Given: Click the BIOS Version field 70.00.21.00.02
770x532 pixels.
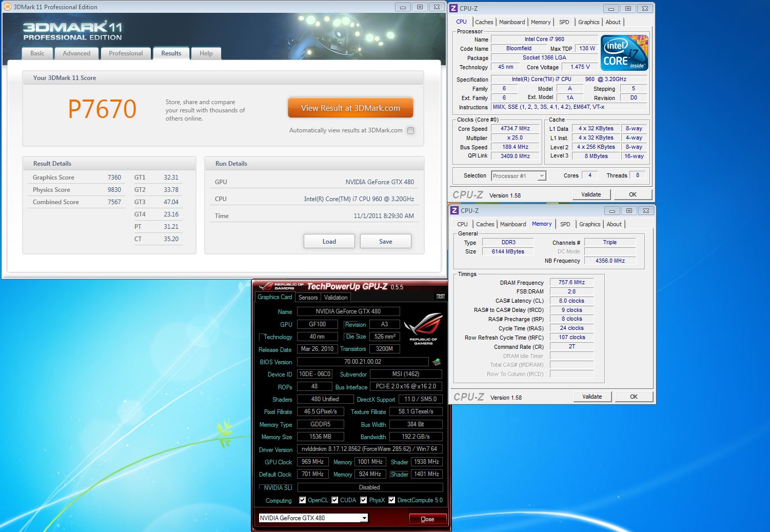Looking at the screenshot, I should (363, 362).
